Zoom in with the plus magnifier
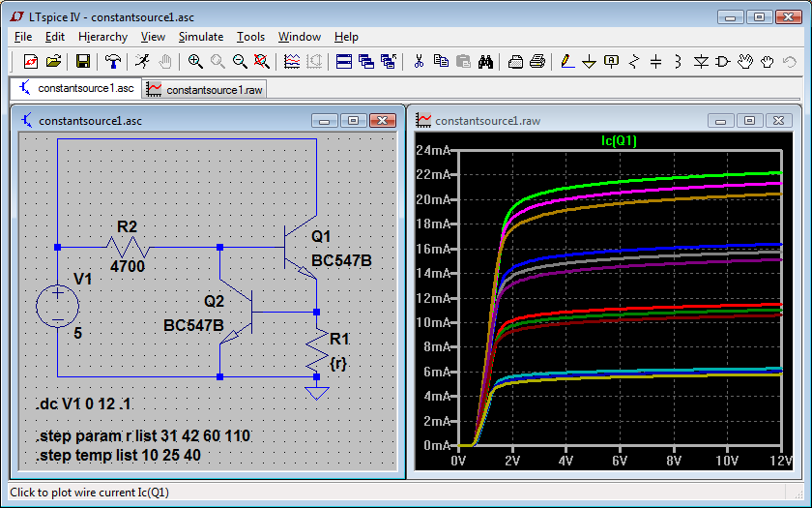Screen dimensions: 812x508 (194, 62)
